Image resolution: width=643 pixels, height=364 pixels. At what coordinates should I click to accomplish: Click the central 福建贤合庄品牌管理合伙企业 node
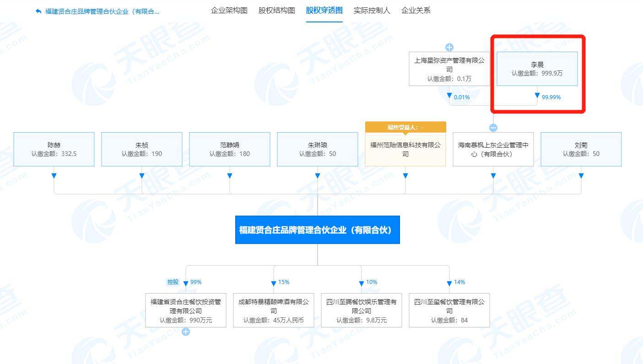coord(318,230)
